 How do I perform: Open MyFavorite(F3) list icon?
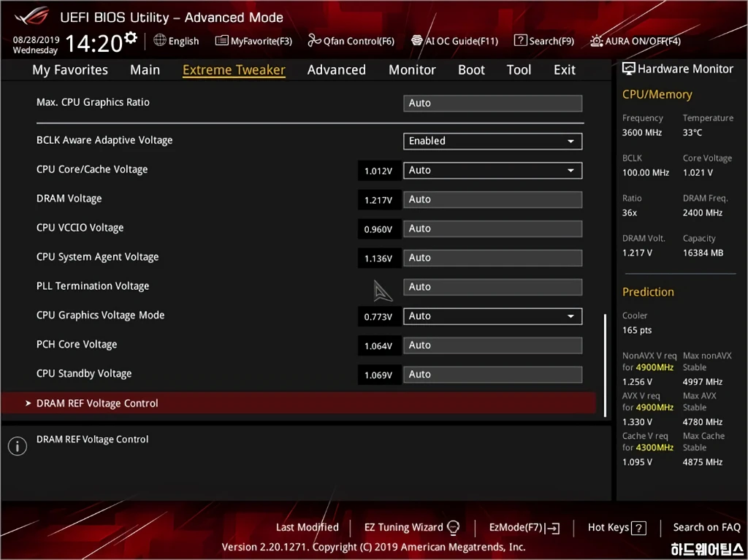[222, 41]
